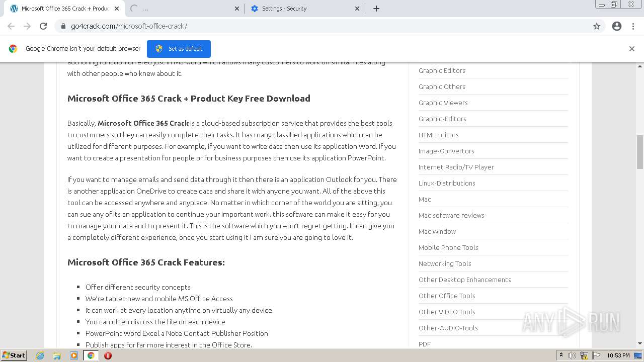Switch to the Microsoft Office 365 Crack tab
Screen dimensions: 644x362
[64, 9]
